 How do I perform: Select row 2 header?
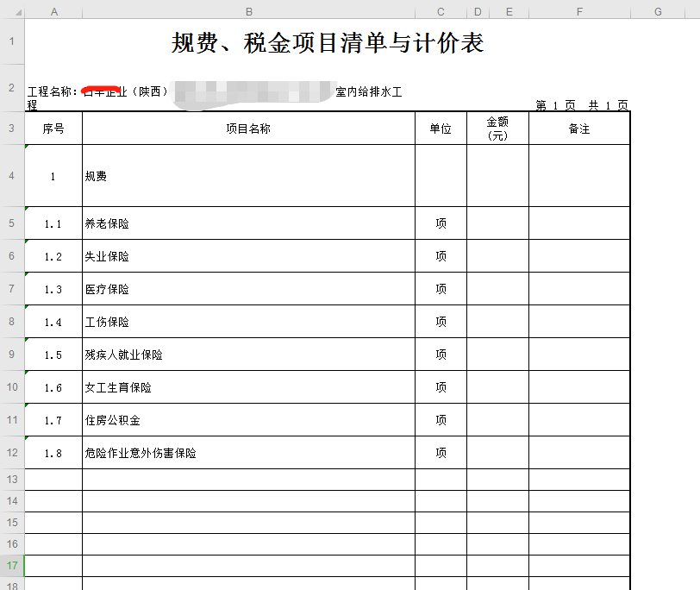[x=12, y=88]
